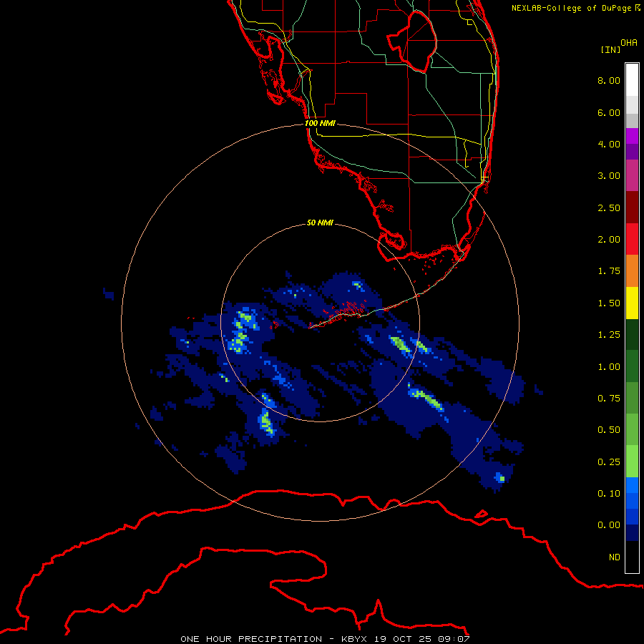Click the OHA product label
Image resolution: width=644 pixels, height=644 pixels.
[629, 43]
